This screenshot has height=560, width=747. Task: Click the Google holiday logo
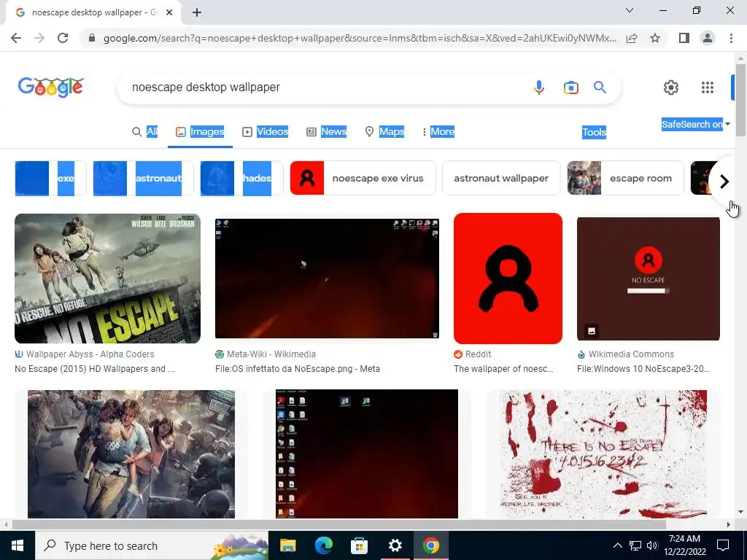[x=51, y=87]
